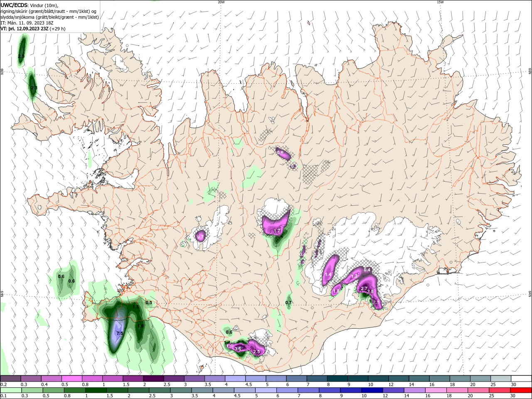Click the bright red swatch after 30 in the bottom legend row
532x399 pixels.
coord(521,390)
